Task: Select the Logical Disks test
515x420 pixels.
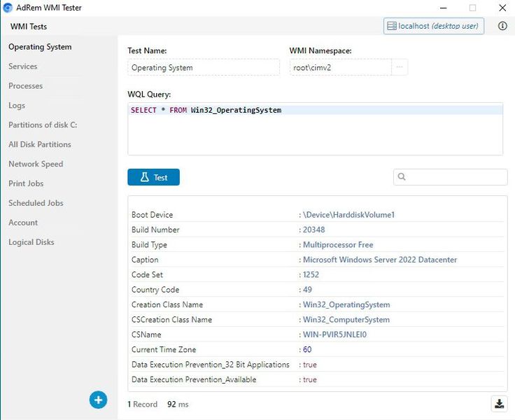Action: (31, 242)
